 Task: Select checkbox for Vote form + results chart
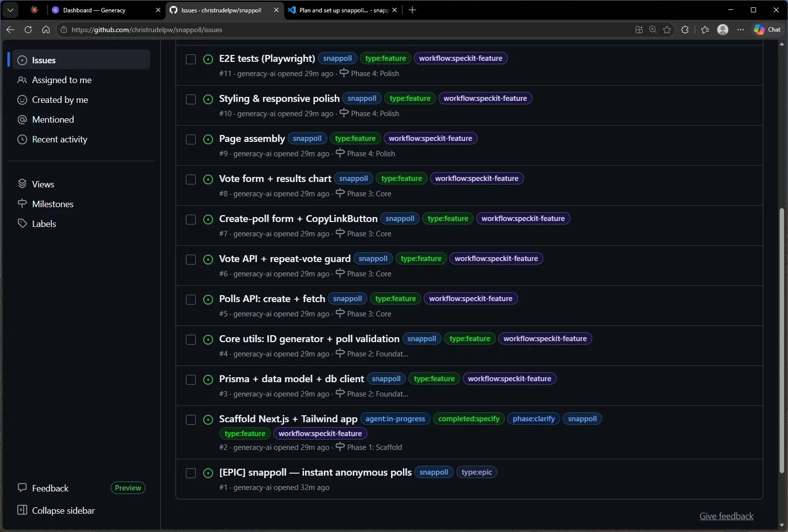[x=191, y=179]
